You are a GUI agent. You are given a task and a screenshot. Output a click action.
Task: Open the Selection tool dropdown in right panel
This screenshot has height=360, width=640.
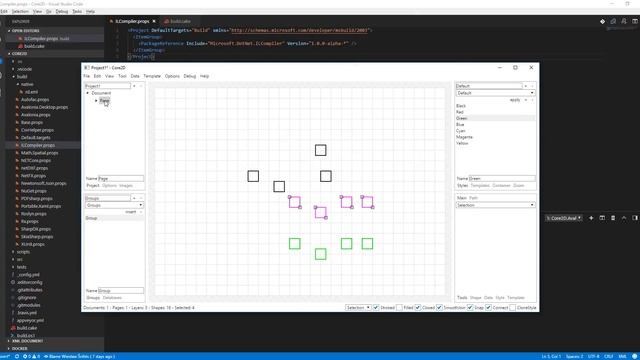(495, 205)
